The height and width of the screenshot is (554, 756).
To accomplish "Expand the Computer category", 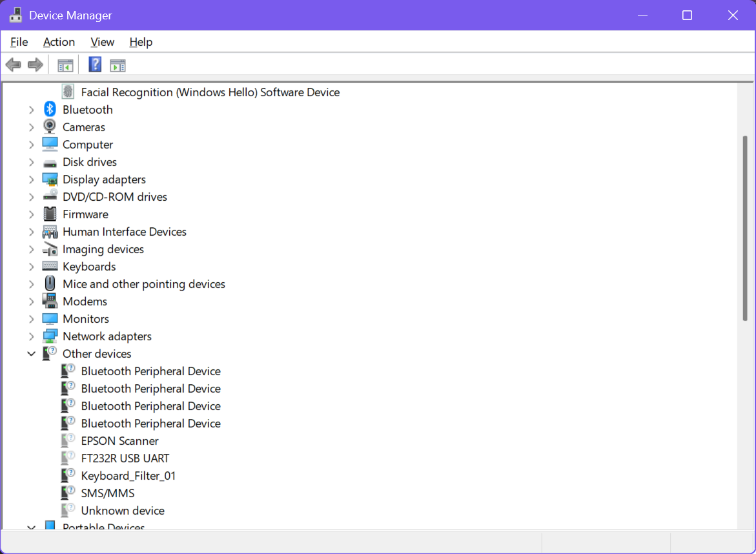I will [32, 145].
